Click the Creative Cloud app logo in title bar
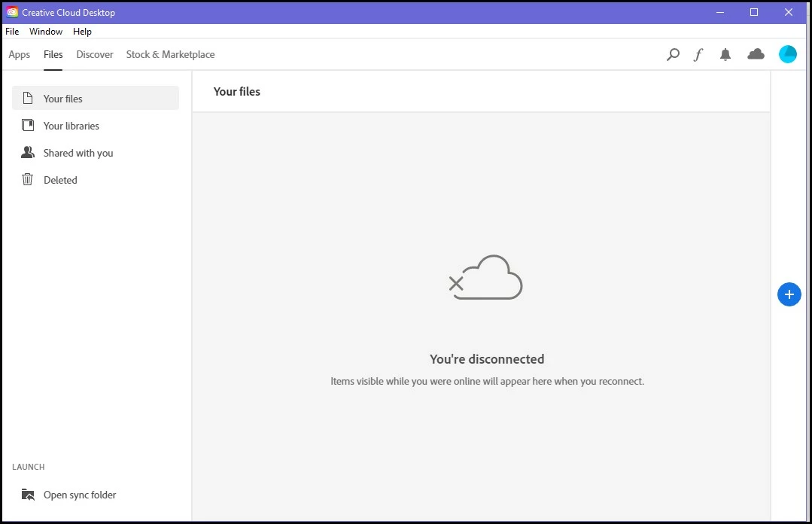Viewport: 812px width, 524px height. pos(12,12)
